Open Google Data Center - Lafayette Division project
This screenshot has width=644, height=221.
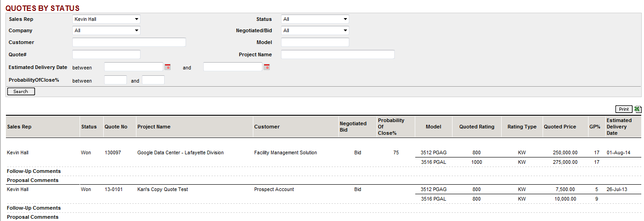[x=180, y=153]
